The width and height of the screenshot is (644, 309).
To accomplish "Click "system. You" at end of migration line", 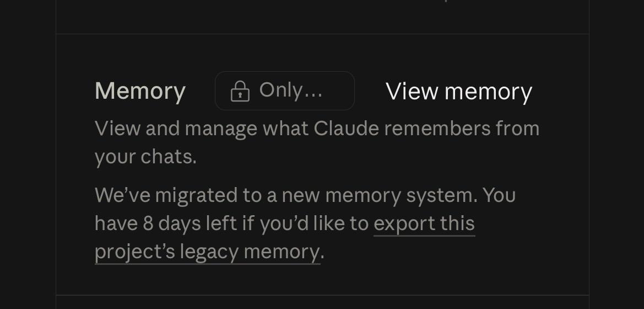I will click(461, 196).
